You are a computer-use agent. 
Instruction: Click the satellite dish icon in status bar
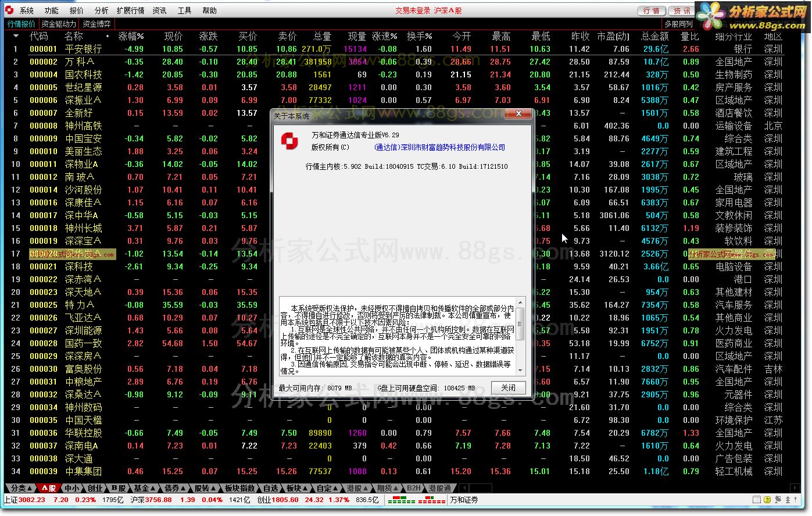[778, 500]
